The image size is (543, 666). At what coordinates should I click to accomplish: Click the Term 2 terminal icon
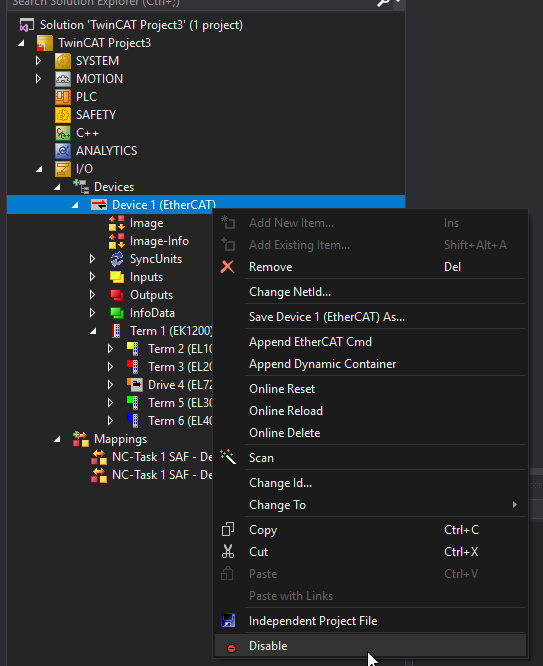pos(133,349)
